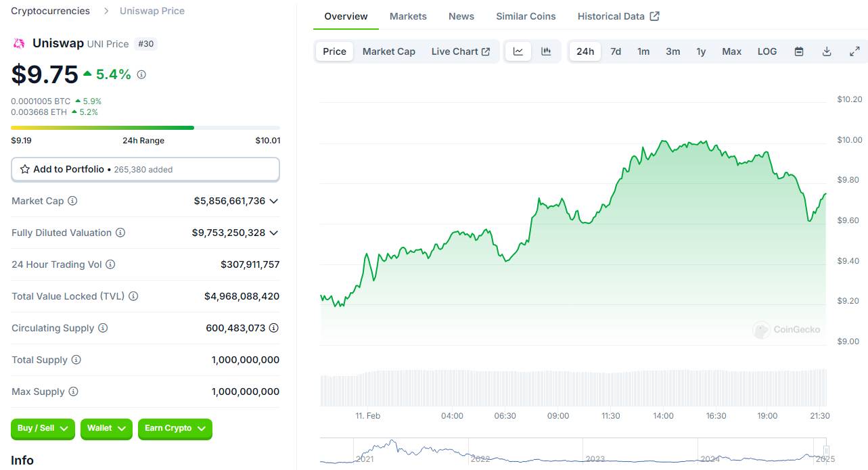
Task: Open the Buy / Sell dropdown
Action: click(x=43, y=429)
